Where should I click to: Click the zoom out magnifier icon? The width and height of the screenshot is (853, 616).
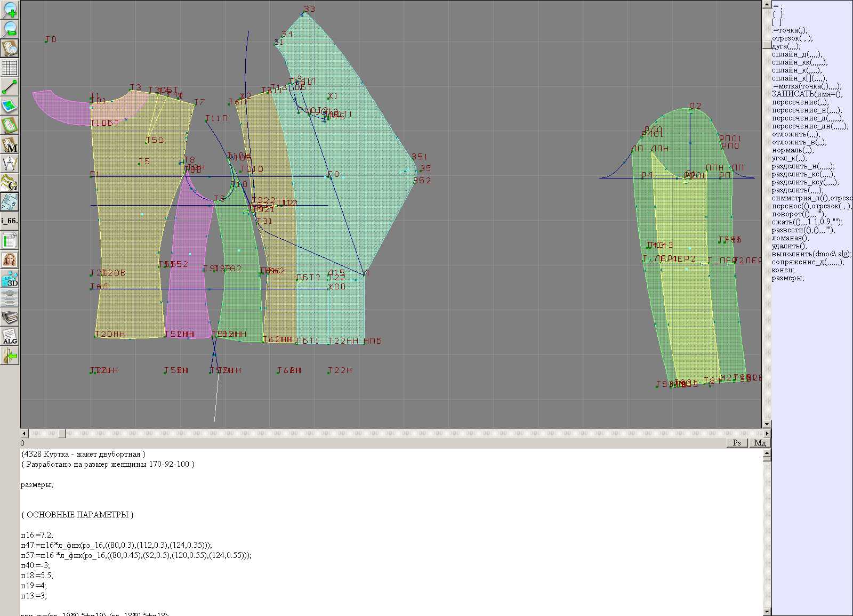click(10, 29)
